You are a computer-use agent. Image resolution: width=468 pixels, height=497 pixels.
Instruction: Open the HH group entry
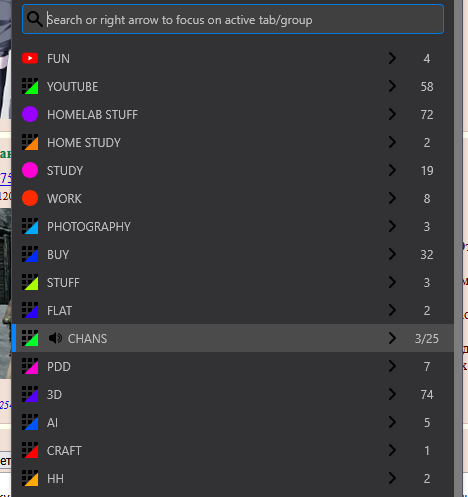[233, 478]
